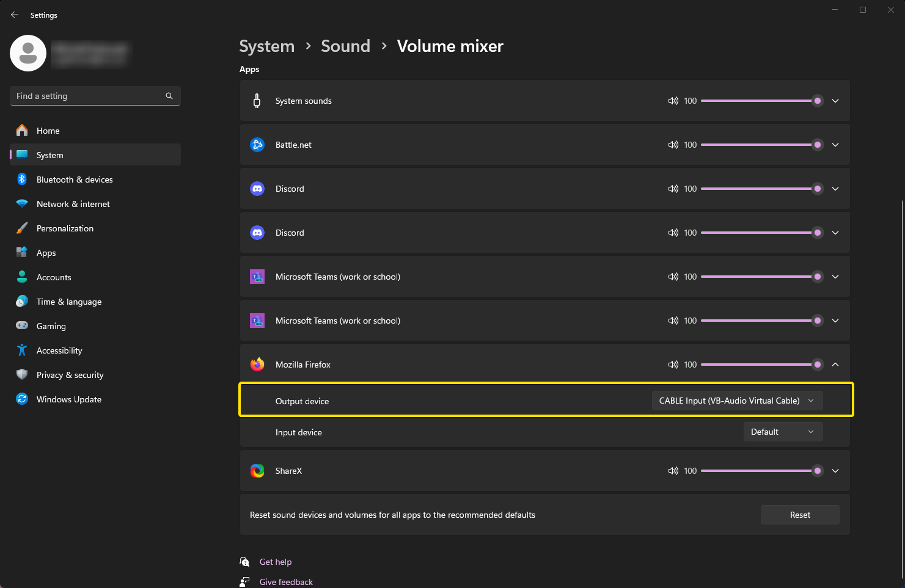Click the Reset button for sound devices
Viewport: 905px width, 588px height.
pyautogui.click(x=800, y=515)
